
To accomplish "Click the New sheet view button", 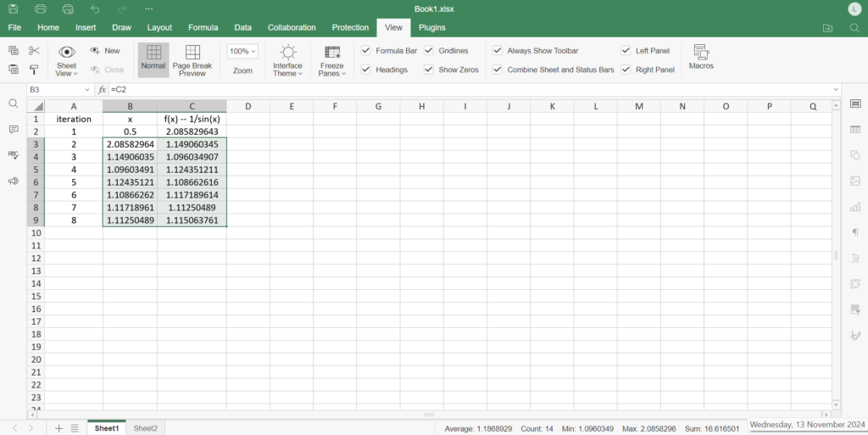I will click(x=105, y=51).
